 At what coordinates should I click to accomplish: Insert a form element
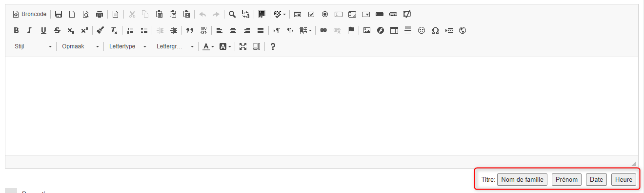(x=298, y=14)
